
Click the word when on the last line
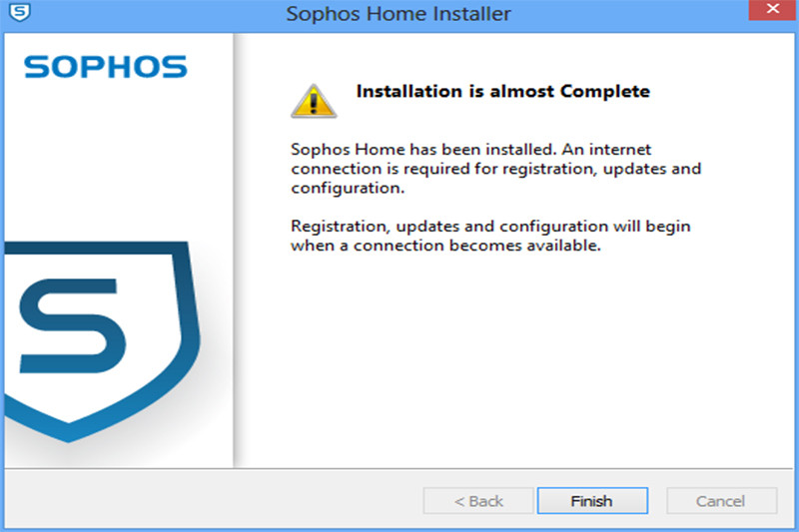click(311, 246)
